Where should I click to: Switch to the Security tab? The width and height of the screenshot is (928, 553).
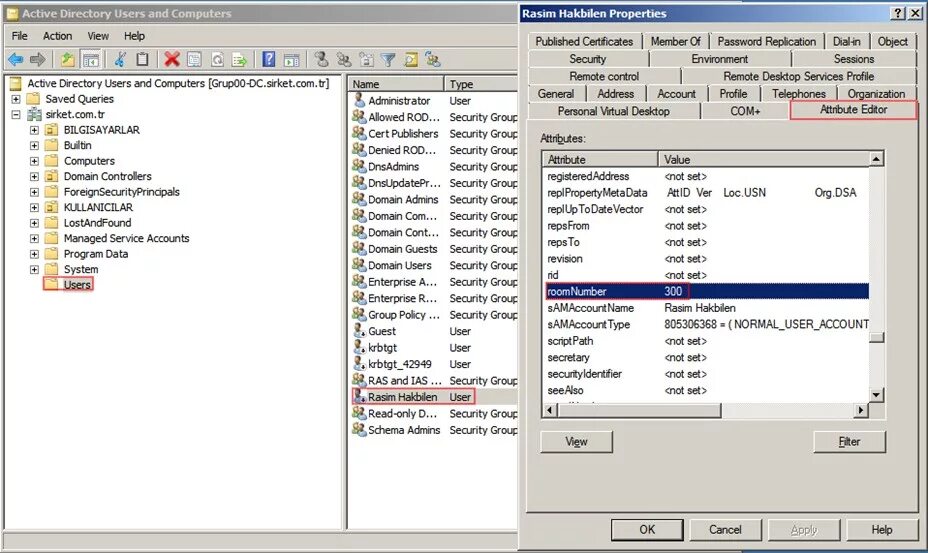(587, 59)
